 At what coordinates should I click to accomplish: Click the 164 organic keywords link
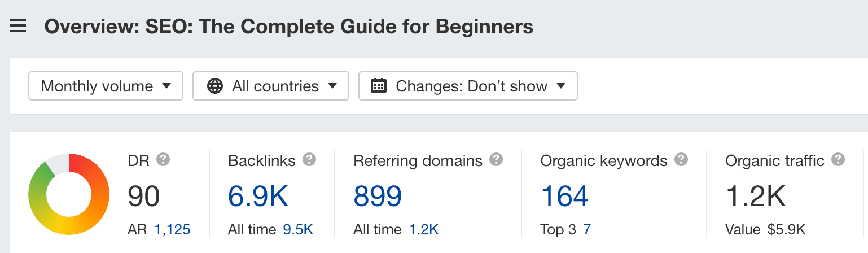coord(564,196)
